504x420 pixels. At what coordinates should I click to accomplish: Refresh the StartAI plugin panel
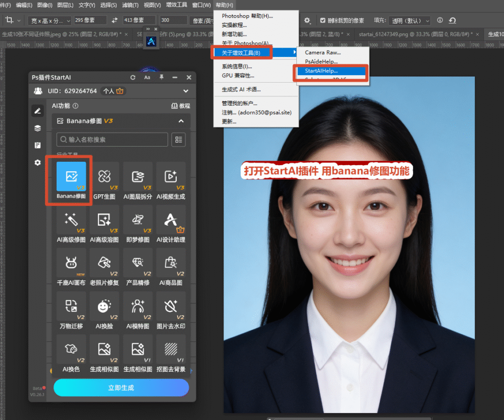pos(133,77)
